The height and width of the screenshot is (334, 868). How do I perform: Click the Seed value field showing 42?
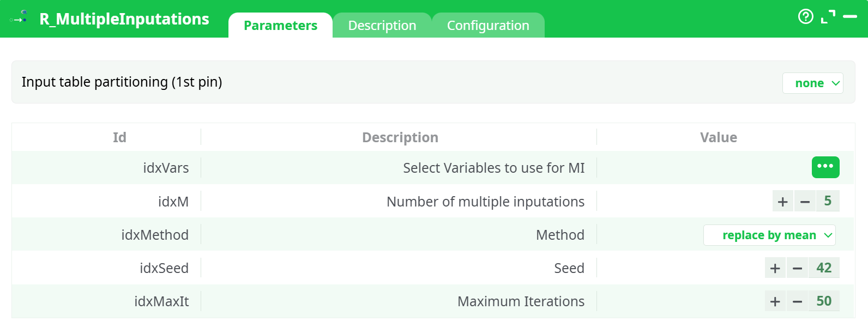pos(824,268)
